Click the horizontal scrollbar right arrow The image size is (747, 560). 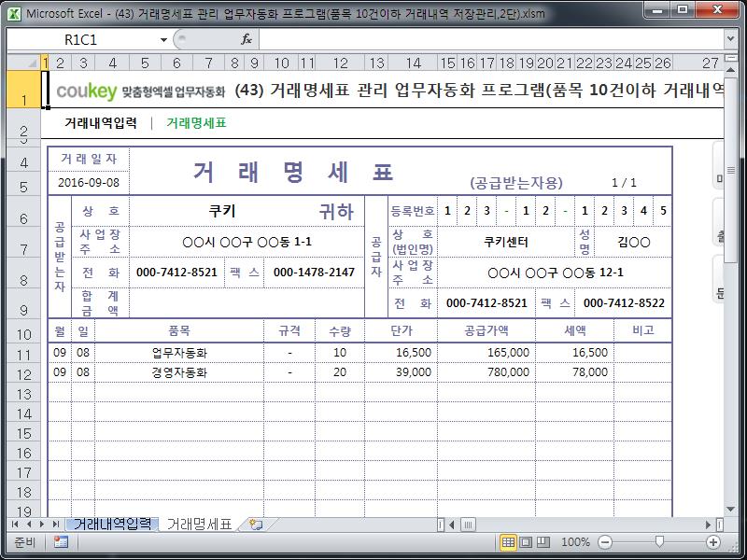click(x=709, y=525)
